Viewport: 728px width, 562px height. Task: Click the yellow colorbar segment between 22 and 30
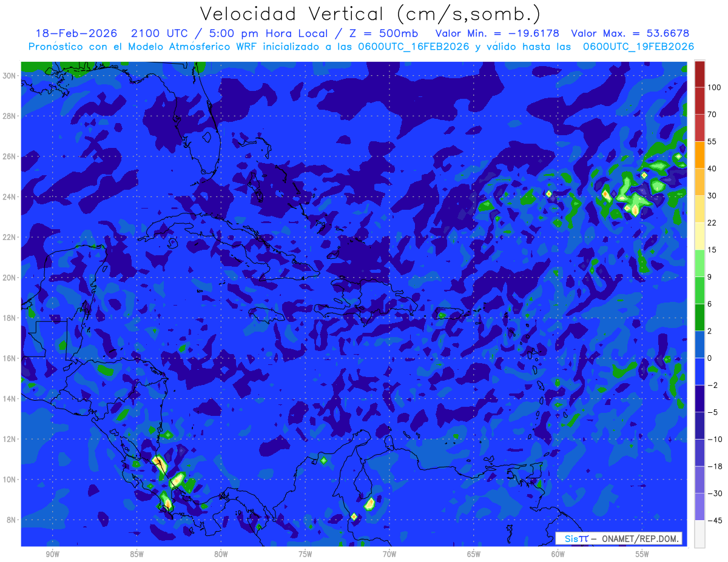pos(699,209)
